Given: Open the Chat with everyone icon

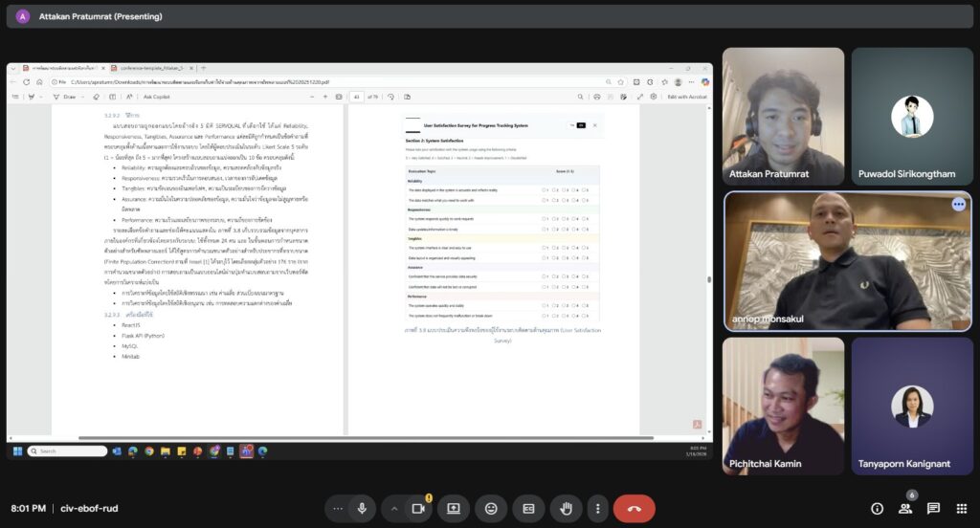Looking at the screenshot, I should pos(933,509).
